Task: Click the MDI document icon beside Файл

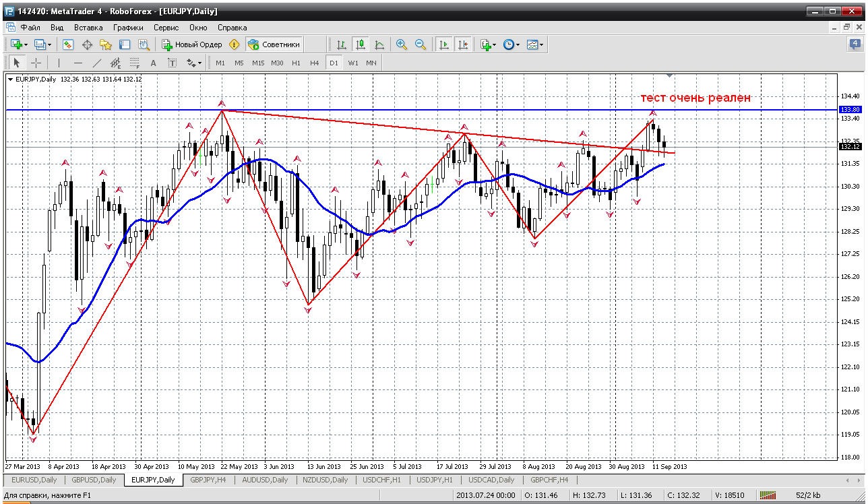Action: tap(11, 28)
